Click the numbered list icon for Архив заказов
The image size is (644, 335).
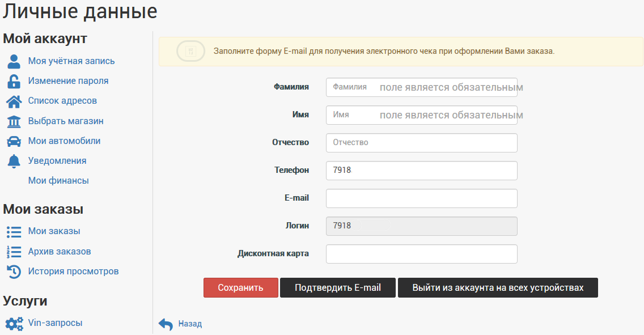(14, 252)
